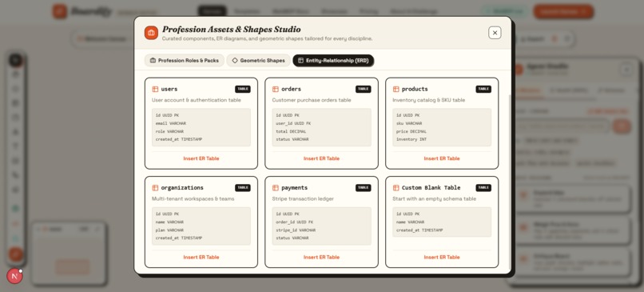Click the Custom Blank Table icon

pyautogui.click(x=396, y=188)
